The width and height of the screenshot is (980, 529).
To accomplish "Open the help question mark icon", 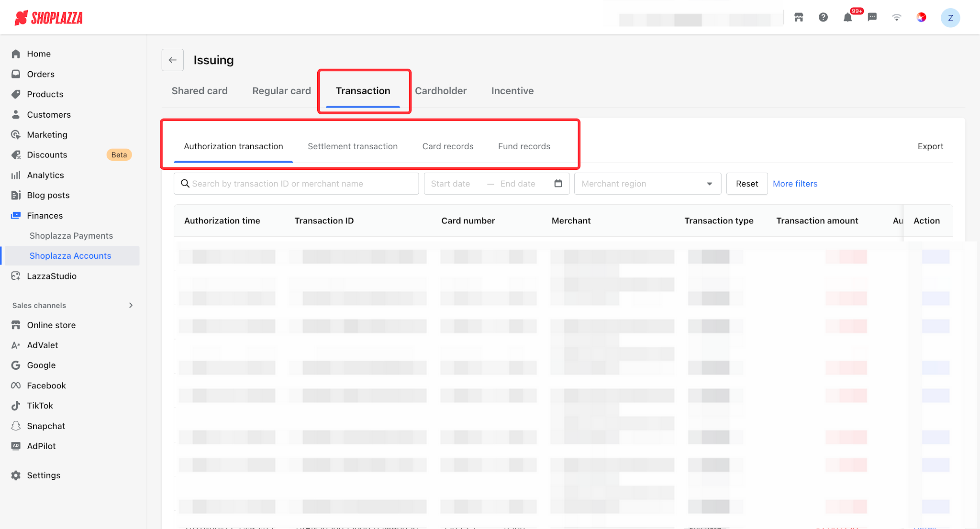I will [x=823, y=18].
